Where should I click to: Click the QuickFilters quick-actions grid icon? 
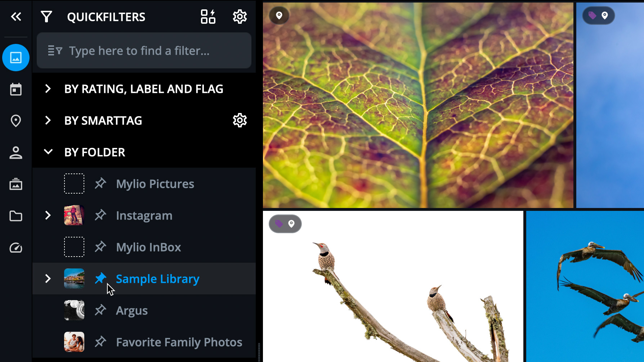(x=208, y=17)
